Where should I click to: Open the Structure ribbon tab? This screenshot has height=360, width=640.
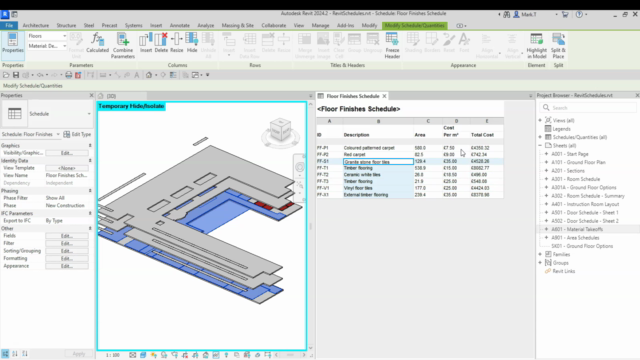pos(66,25)
